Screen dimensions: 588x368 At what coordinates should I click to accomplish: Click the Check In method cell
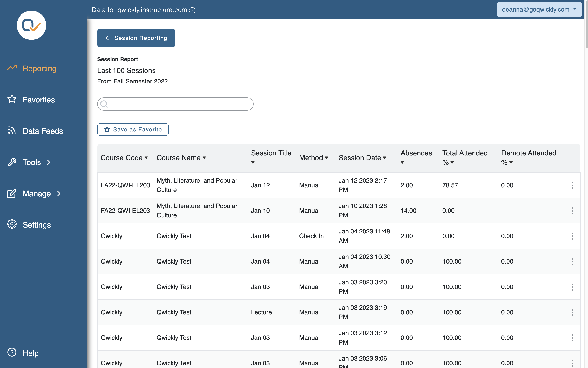point(311,236)
